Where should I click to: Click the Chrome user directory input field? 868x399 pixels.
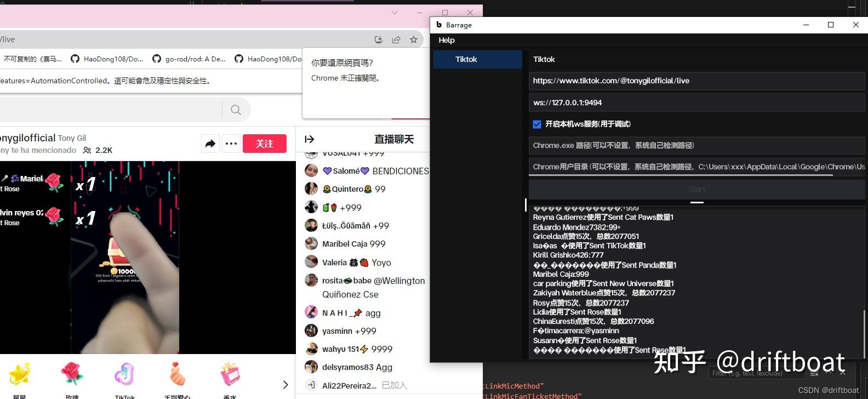point(696,167)
